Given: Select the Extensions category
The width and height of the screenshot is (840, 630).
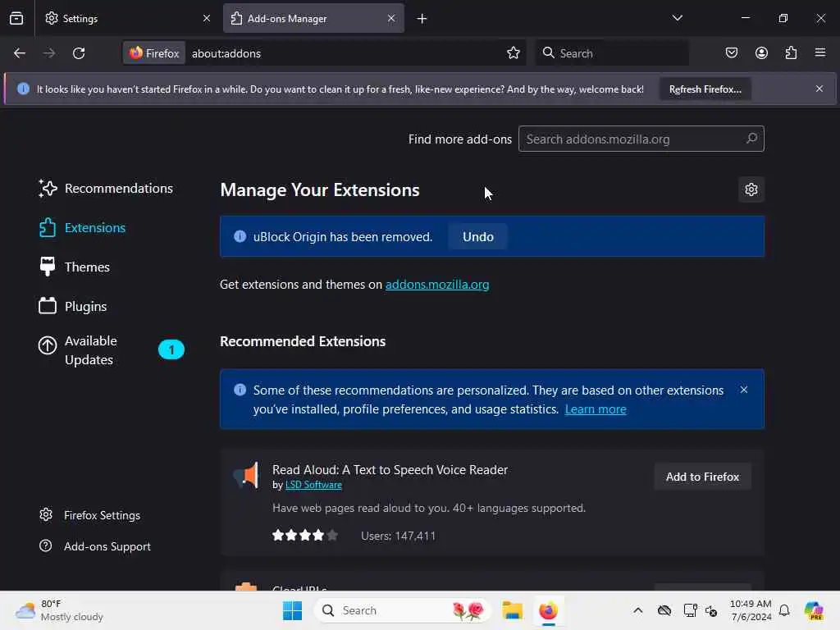Looking at the screenshot, I should point(83,228).
